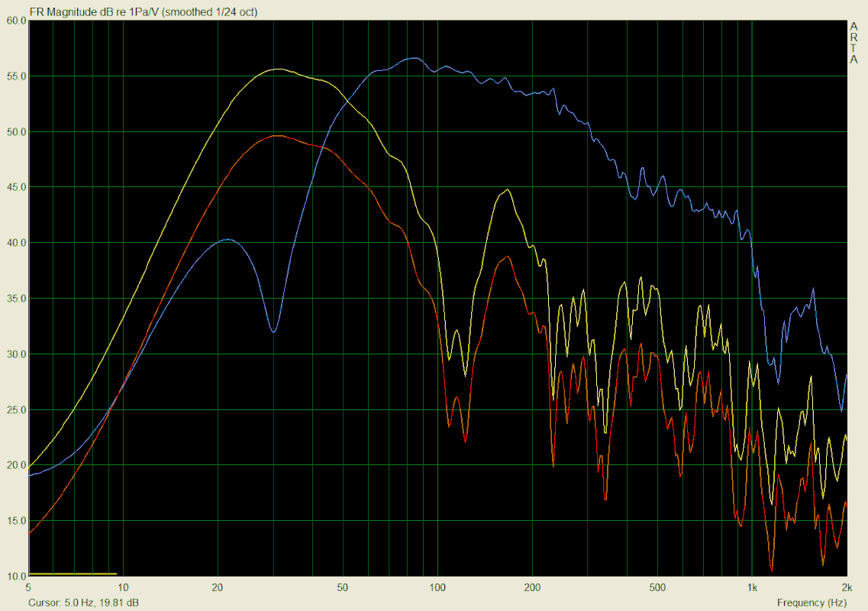The width and height of the screenshot is (868, 611).
Task: Select the 30.0 dB axis label
Action: click(x=16, y=354)
